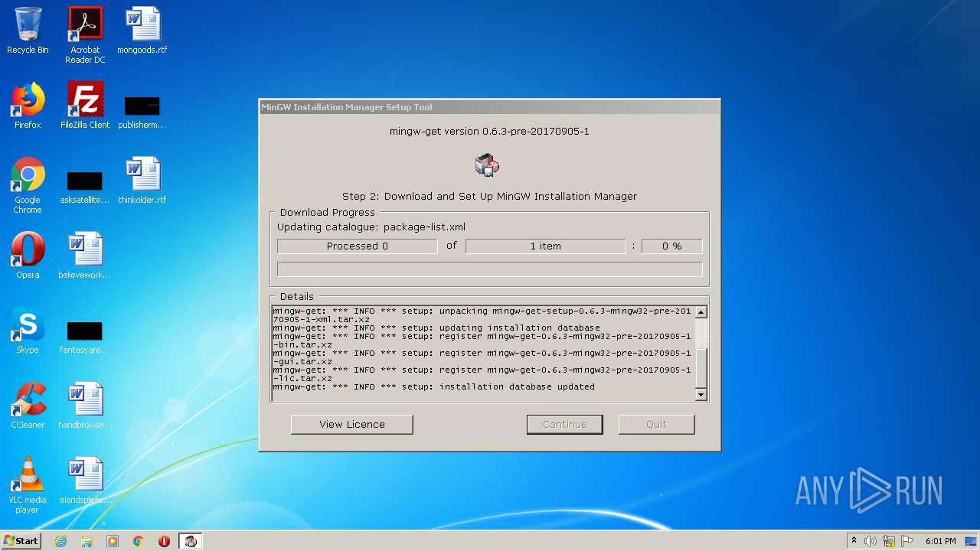The image size is (980, 551).
Task: Open thinkolder.rtf document icon
Action: 142,181
